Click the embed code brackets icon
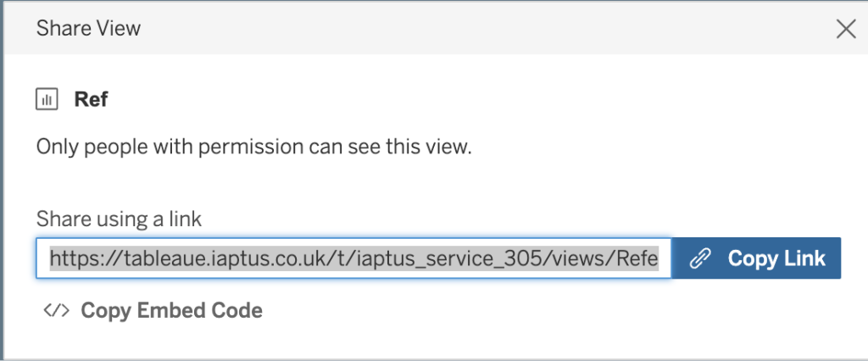This screenshot has width=868, height=361. (x=56, y=311)
